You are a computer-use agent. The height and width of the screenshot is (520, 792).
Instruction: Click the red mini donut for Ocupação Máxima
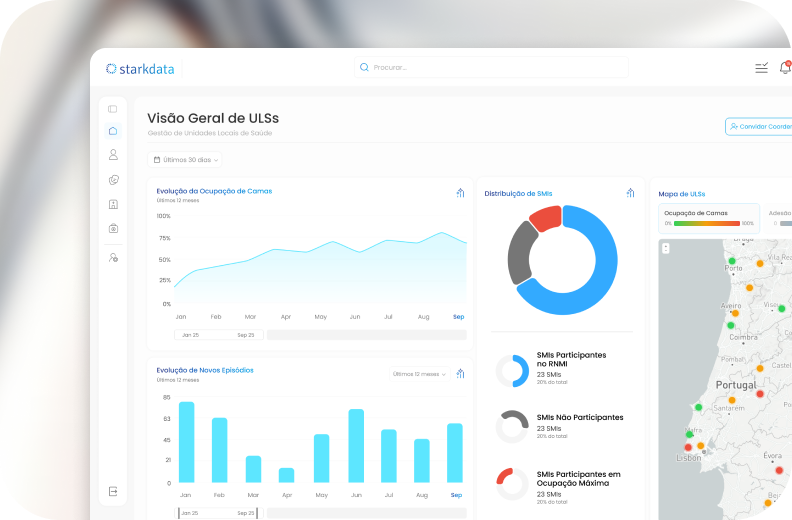tap(512, 484)
